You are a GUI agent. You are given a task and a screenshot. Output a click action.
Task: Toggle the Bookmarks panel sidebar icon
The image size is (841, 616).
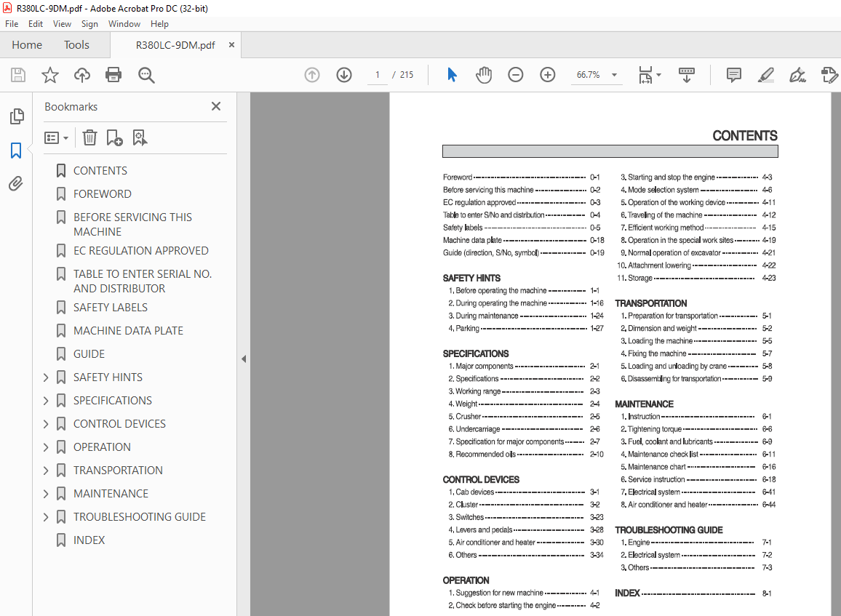pyautogui.click(x=16, y=151)
